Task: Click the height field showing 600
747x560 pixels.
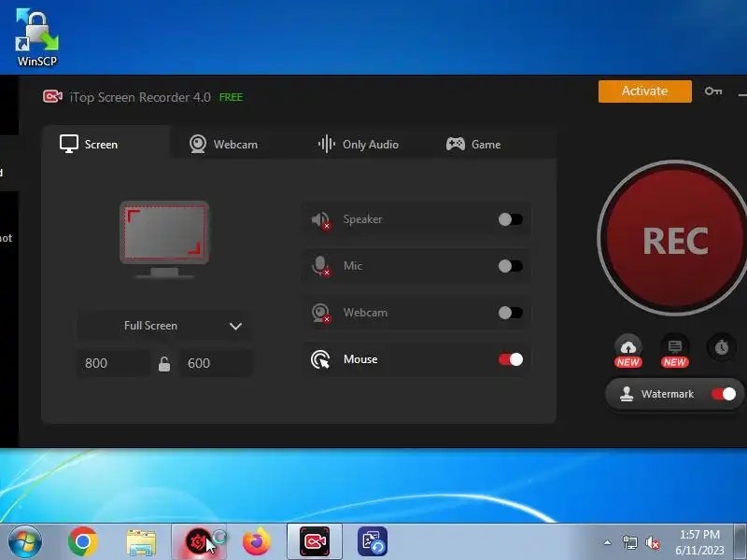Action: (216, 363)
